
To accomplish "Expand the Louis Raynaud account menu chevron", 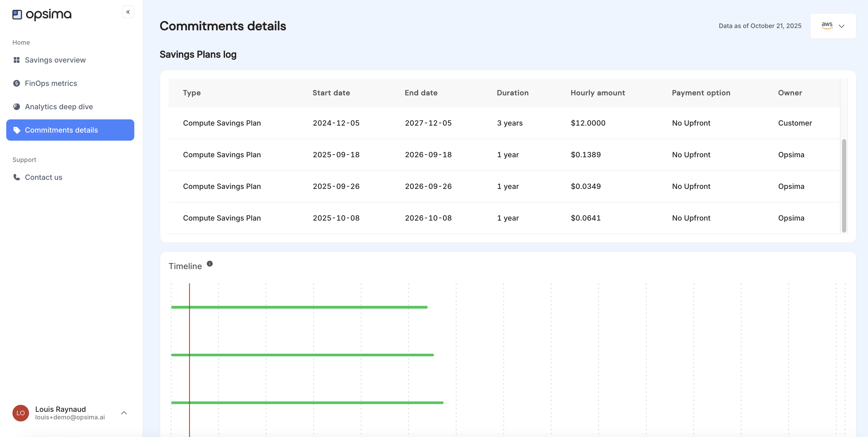I will coord(124,413).
